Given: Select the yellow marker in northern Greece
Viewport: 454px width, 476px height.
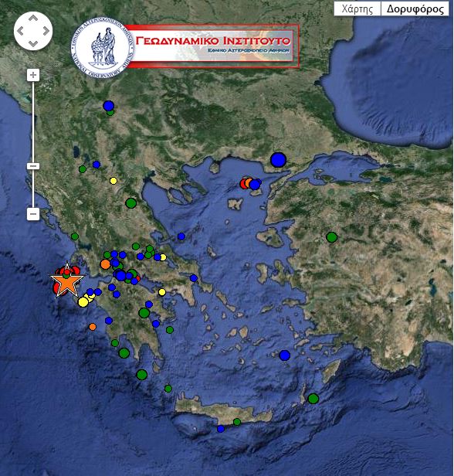Looking at the screenshot, I should [113, 181].
